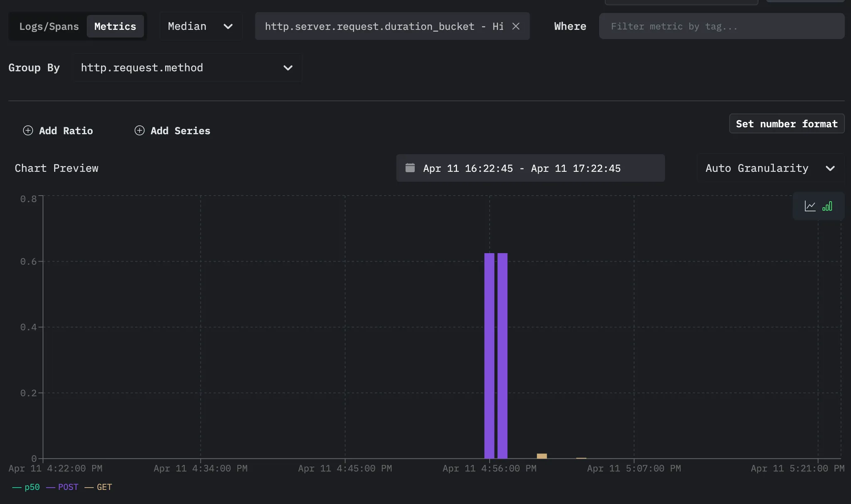
Task: Switch to the Logs/Spans tab
Action: [x=49, y=26]
